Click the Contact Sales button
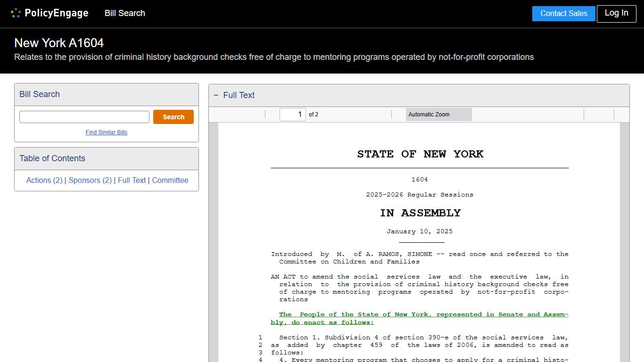 563,14
